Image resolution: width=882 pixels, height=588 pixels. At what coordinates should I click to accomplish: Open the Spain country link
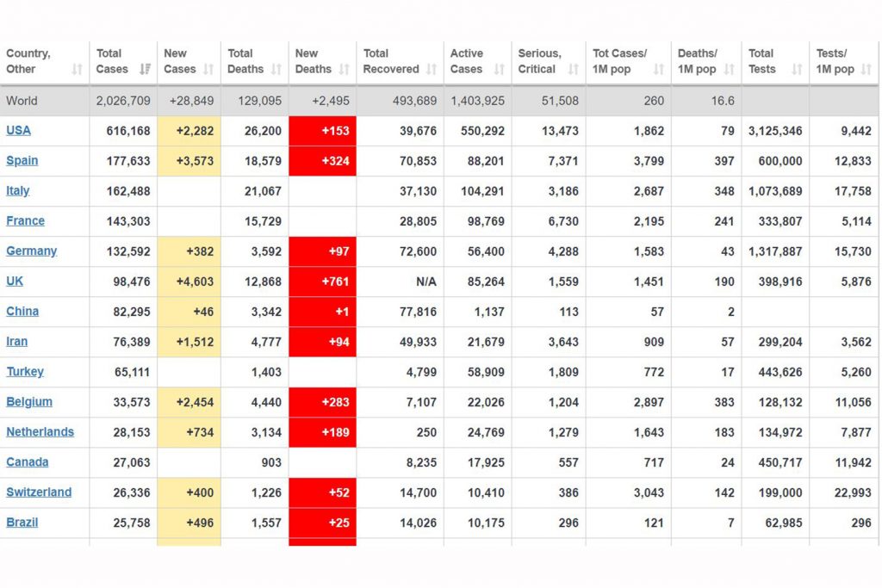click(x=22, y=161)
